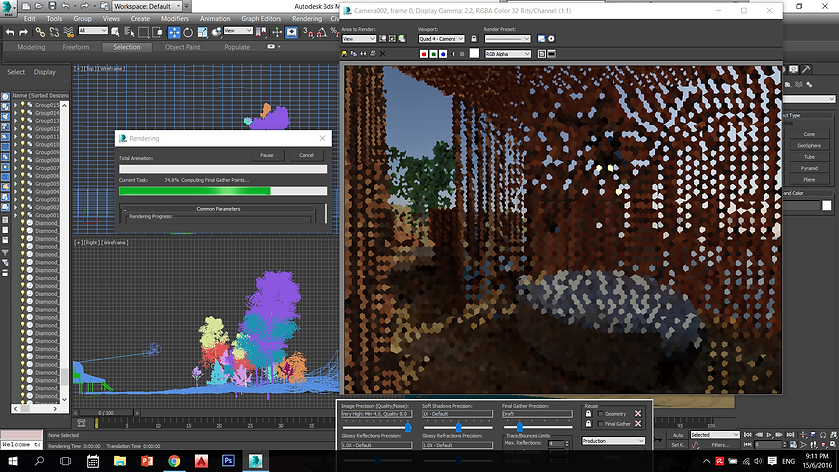Image resolution: width=839 pixels, height=472 pixels.
Task: Open the RGB Alpha channel dropdown
Action: point(507,54)
